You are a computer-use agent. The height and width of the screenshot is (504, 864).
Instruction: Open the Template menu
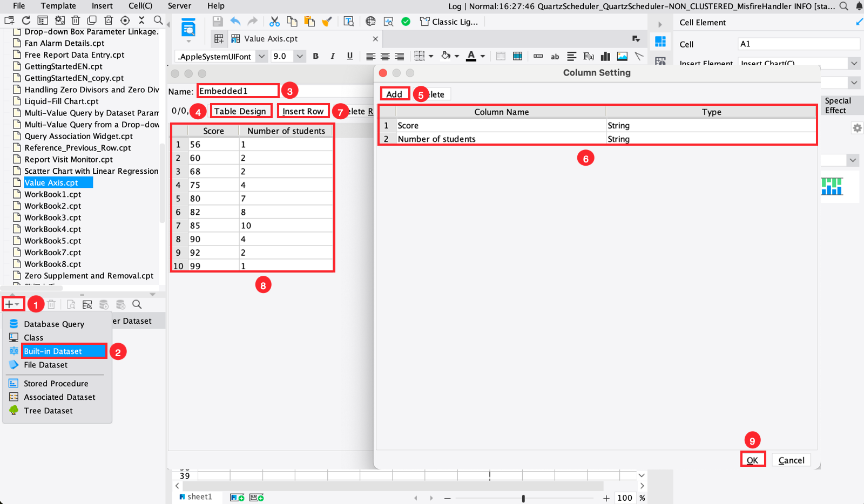pyautogui.click(x=58, y=6)
